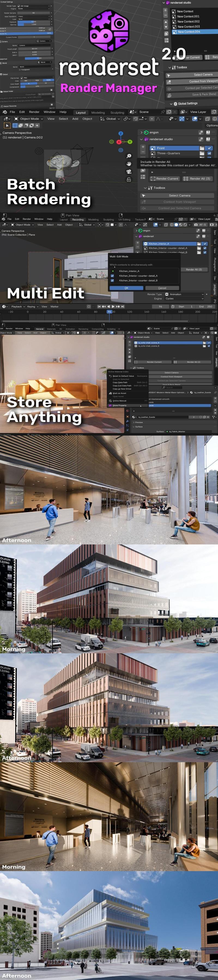Click the lock camera to view icon
Viewport: 218px width, 980px height.
tap(129, 179)
